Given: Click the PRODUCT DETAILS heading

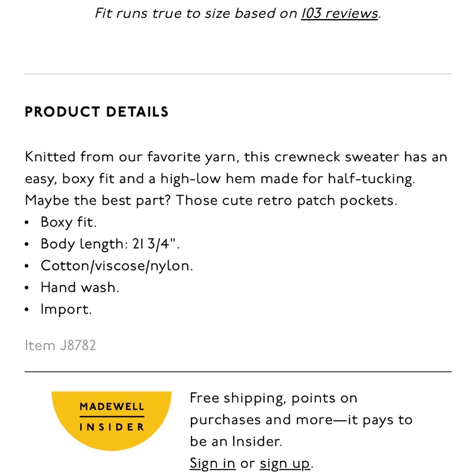Looking at the screenshot, I should click(x=97, y=111).
